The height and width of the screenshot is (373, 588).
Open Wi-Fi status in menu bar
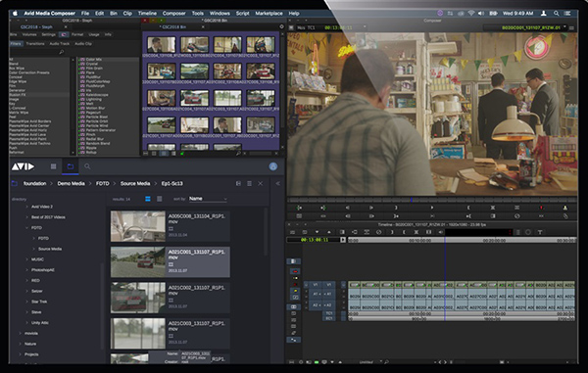click(471, 13)
